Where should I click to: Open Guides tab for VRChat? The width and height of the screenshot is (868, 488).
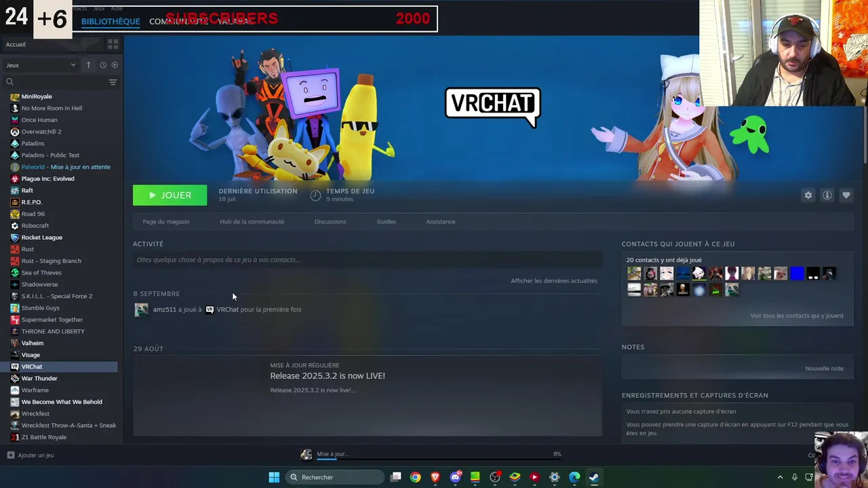(386, 222)
